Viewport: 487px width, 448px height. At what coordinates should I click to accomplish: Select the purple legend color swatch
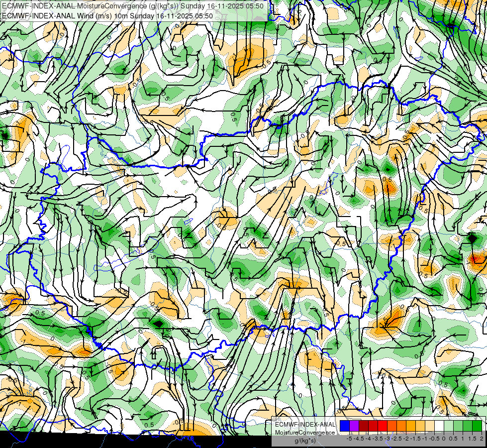(354, 426)
